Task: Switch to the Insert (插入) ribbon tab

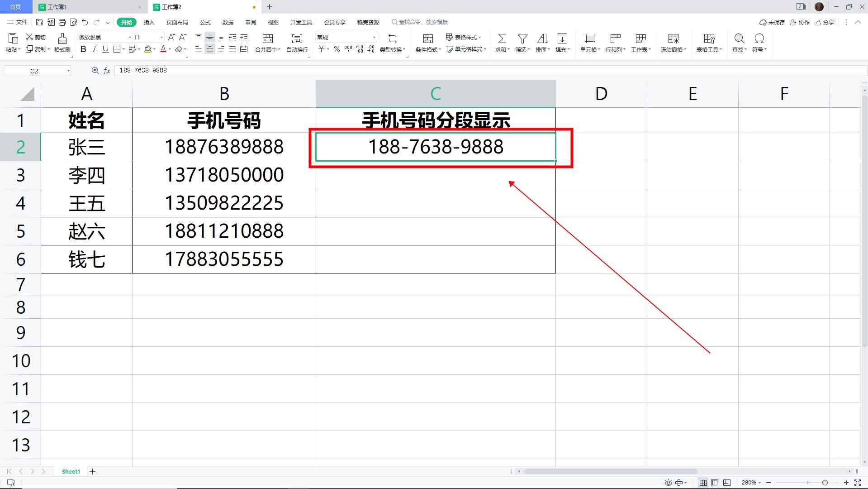Action: pyautogui.click(x=149, y=22)
